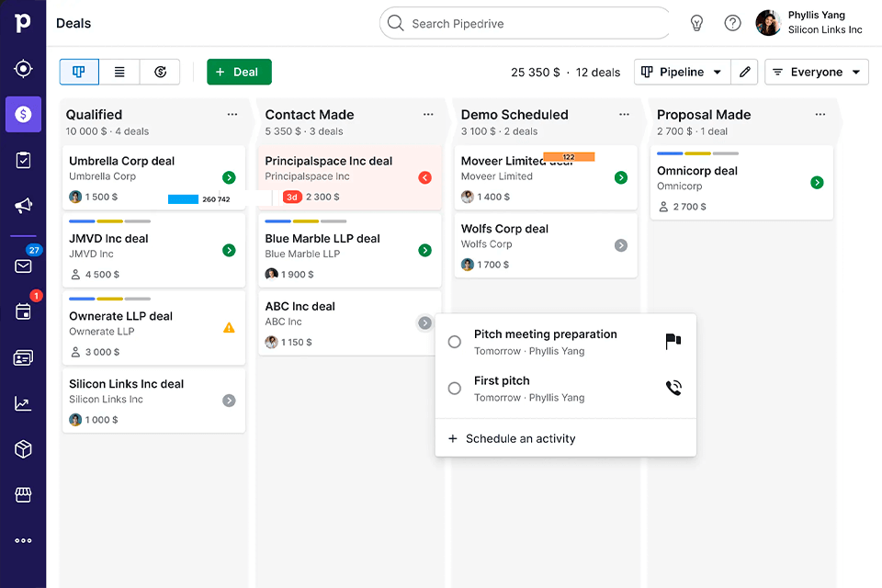
Task: Click green activity arrow on Blue Marble LLP deal
Action: [x=425, y=251]
